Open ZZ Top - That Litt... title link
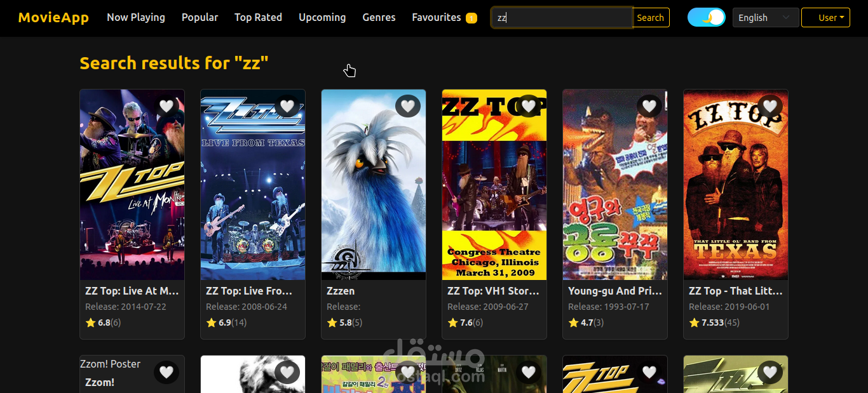868x393 pixels. 736,291
